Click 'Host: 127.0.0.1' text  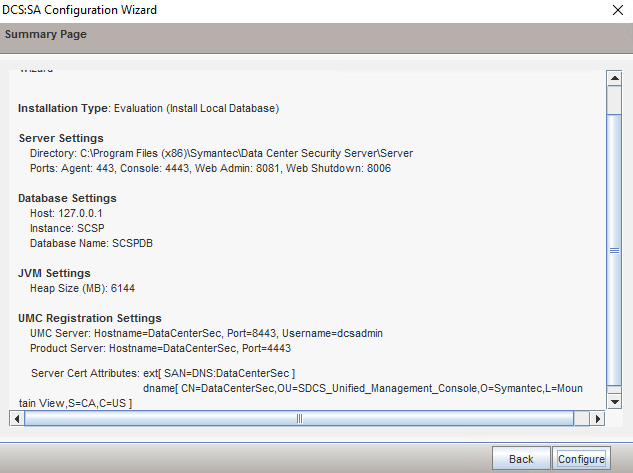point(66,213)
